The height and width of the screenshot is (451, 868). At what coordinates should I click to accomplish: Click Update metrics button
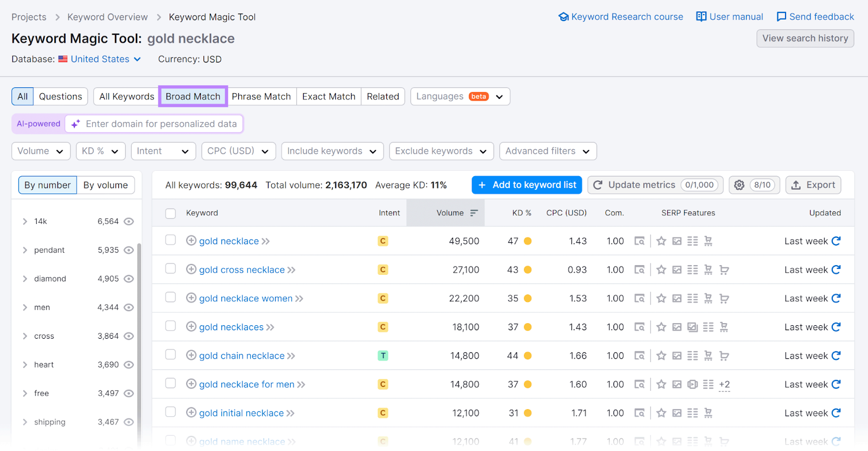(656, 185)
